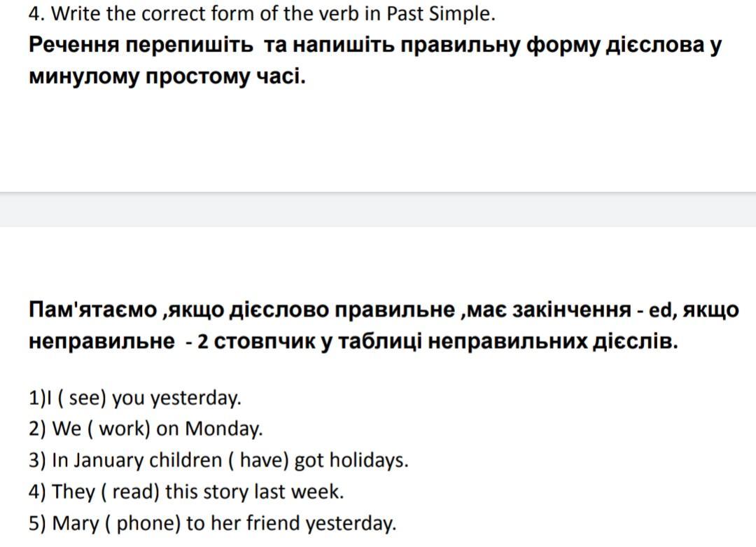Click sentence 4 'They ( read) this story'
Image resolution: width=756 pixels, height=547 pixels.
point(186,491)
